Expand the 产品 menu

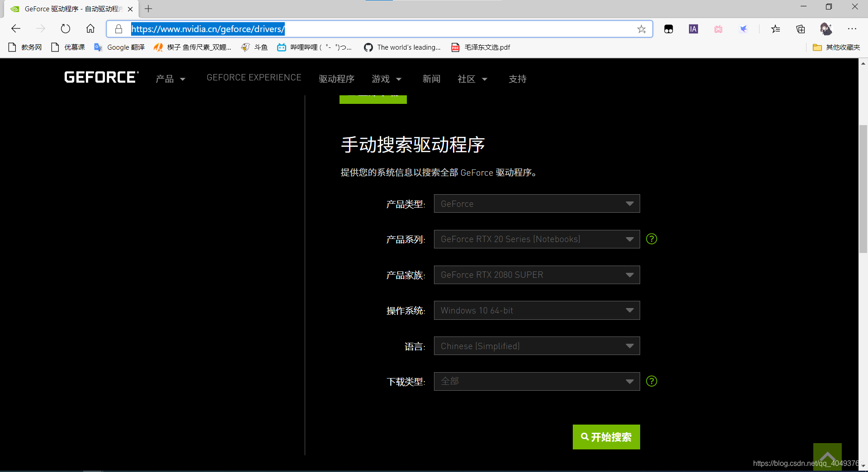click(x=170, y=79)
